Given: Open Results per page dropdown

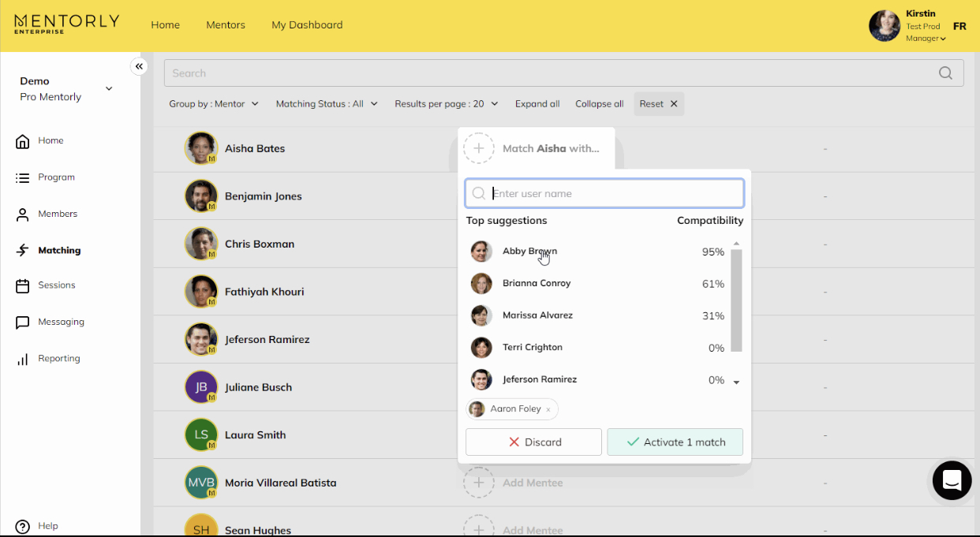Looking at the screenshot, I should click(x=446, y=104).
